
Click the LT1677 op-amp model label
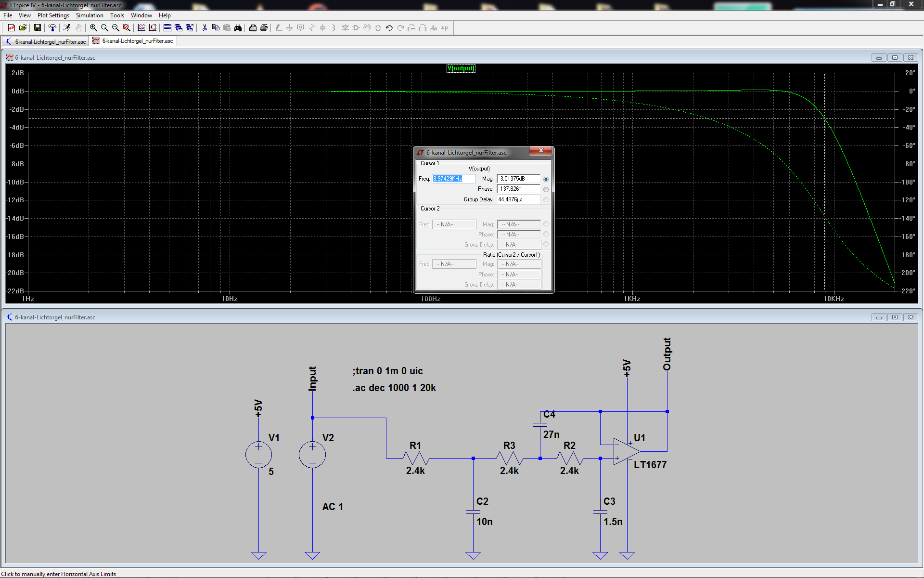(x=650, y=465)
